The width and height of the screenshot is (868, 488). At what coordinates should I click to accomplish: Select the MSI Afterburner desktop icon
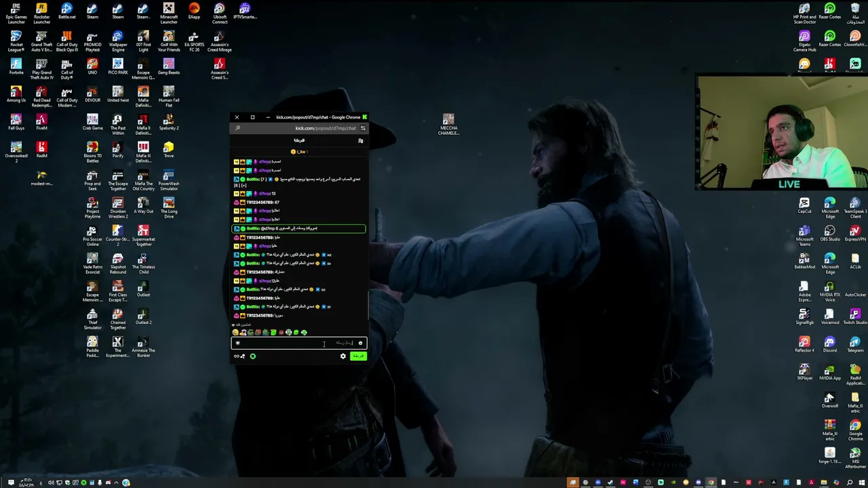(855, 458)
